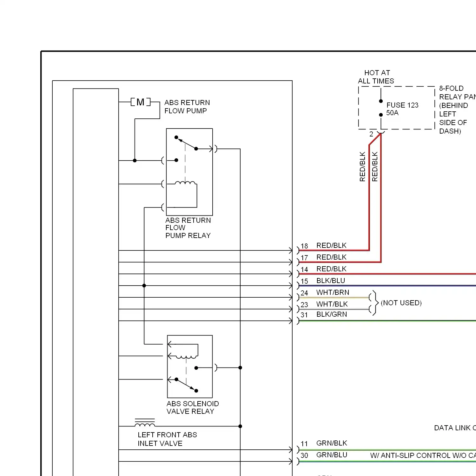Click the pump relay coil symbol

(x=185, y=183)
